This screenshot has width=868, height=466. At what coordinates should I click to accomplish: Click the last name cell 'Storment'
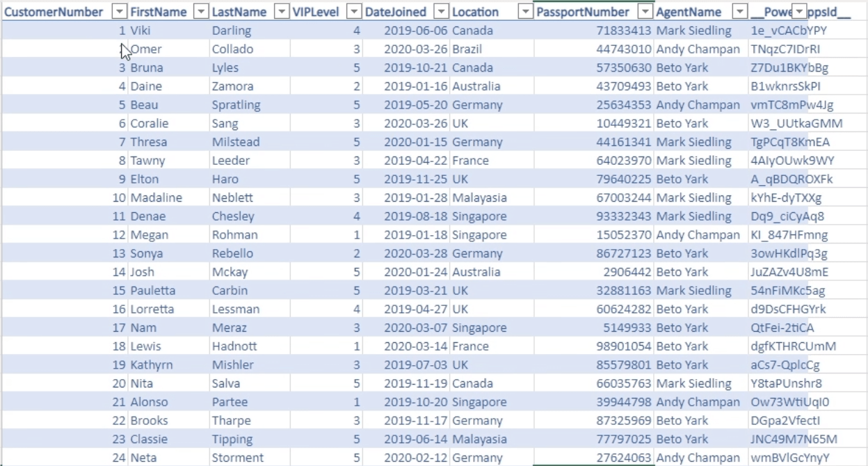(x=250, y=457)
